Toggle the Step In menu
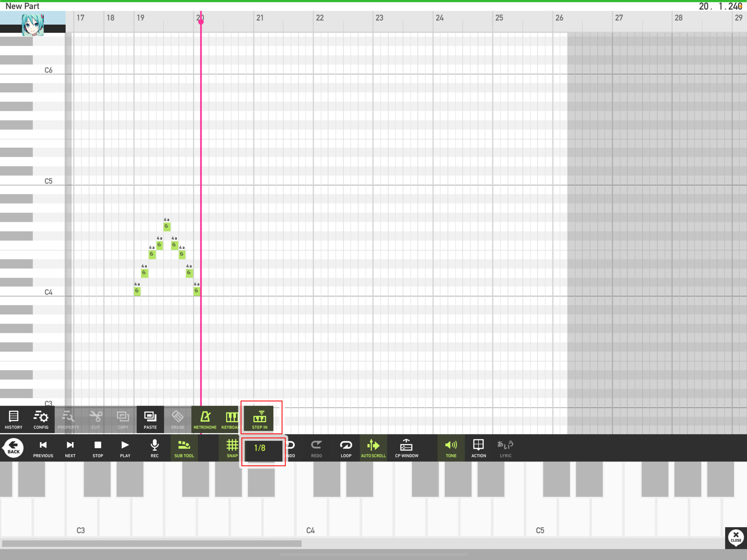The height and width of the screenshot is (560, 747). tap(260, 419)
